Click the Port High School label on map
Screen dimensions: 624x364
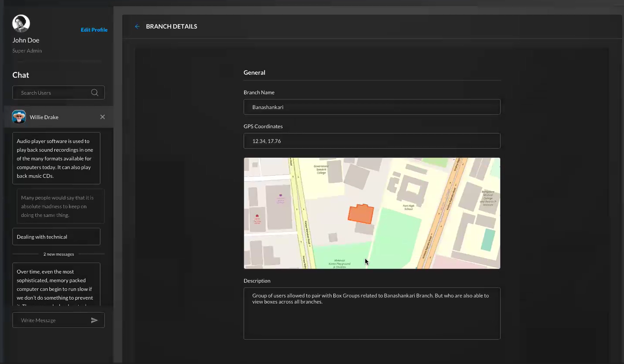[x=409, y=208]
